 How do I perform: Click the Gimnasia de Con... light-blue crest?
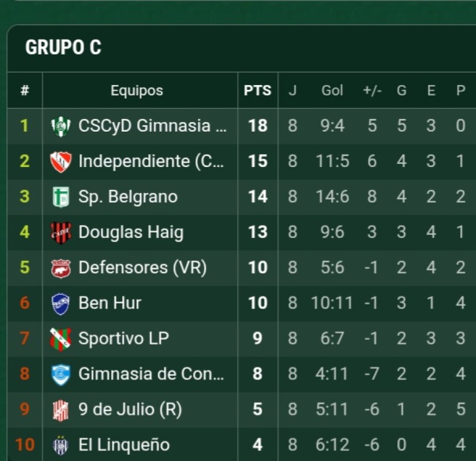coord(60,374)
